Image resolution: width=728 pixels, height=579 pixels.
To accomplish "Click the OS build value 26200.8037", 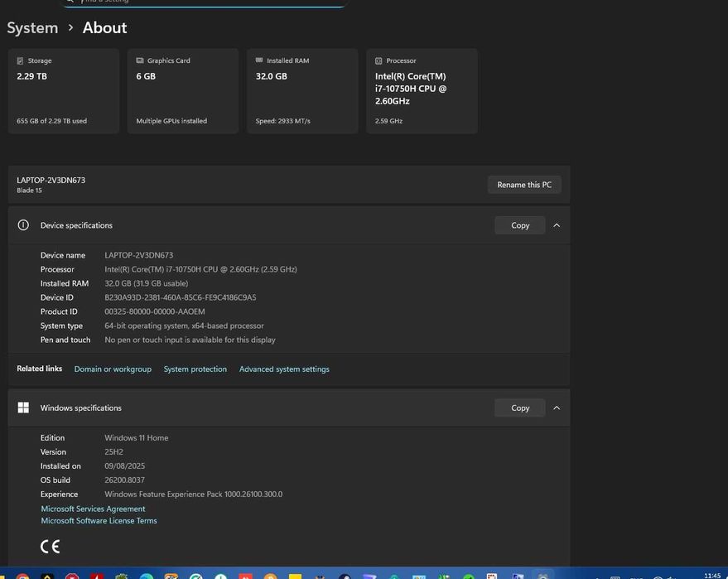I will pos(124,480).
